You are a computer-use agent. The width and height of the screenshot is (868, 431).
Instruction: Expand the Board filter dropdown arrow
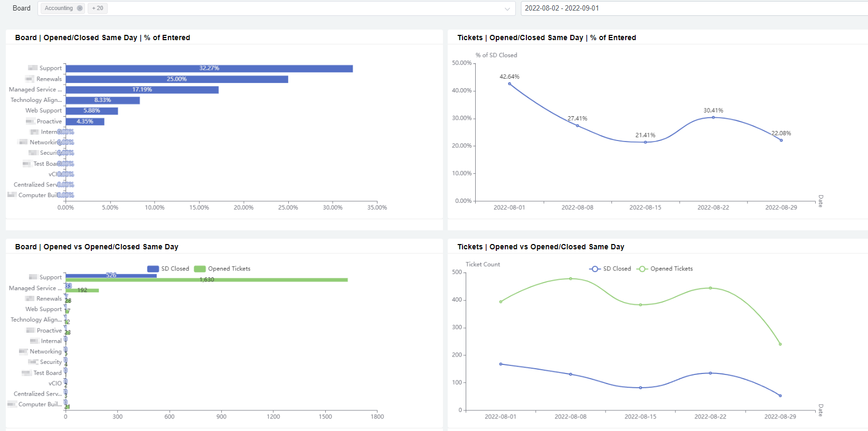pyautogui.click(x=507, y=8)
